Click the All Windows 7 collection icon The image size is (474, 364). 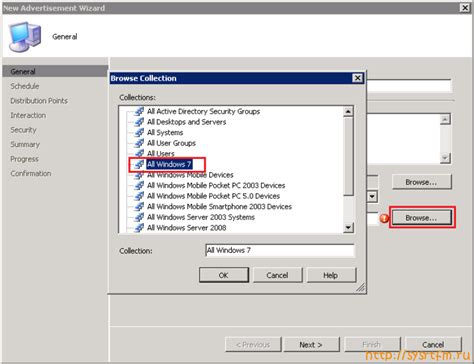click(x=139, y=164)
